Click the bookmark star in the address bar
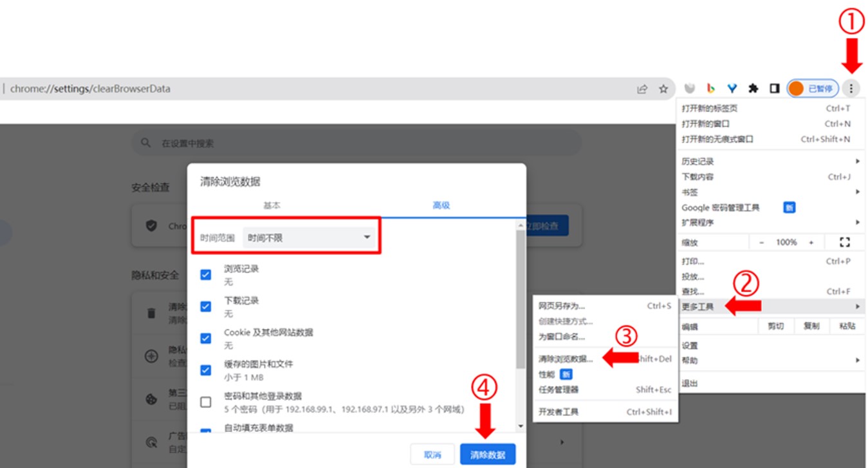Viewport: 868px width, 468px height. [663, 89]
